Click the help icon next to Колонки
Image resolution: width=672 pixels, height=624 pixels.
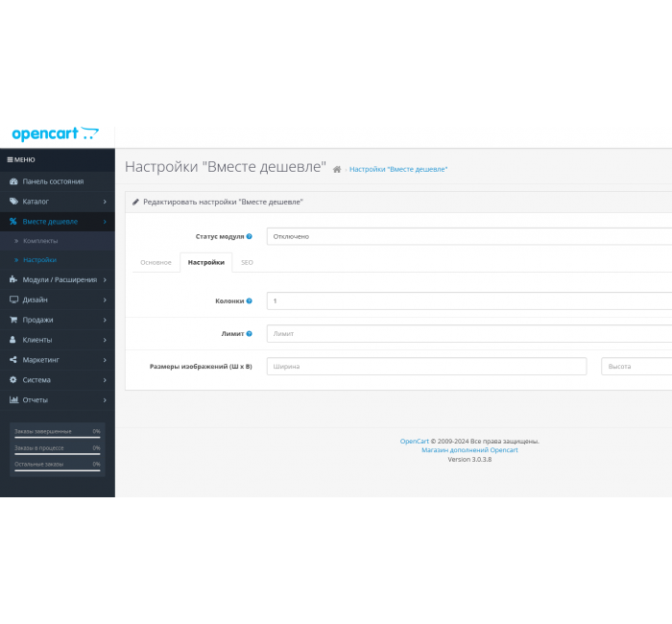(249, 300)
